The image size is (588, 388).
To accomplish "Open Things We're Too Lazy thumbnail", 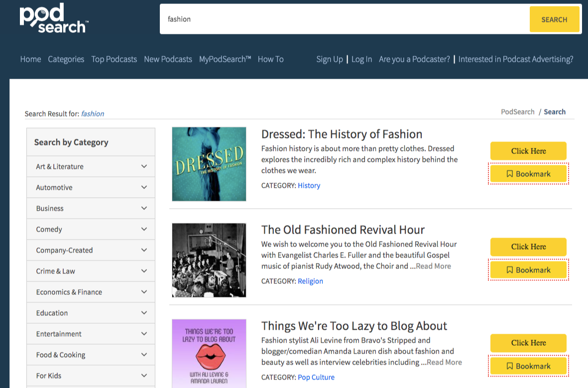I will pyautogui.click(x=209, y=354).
